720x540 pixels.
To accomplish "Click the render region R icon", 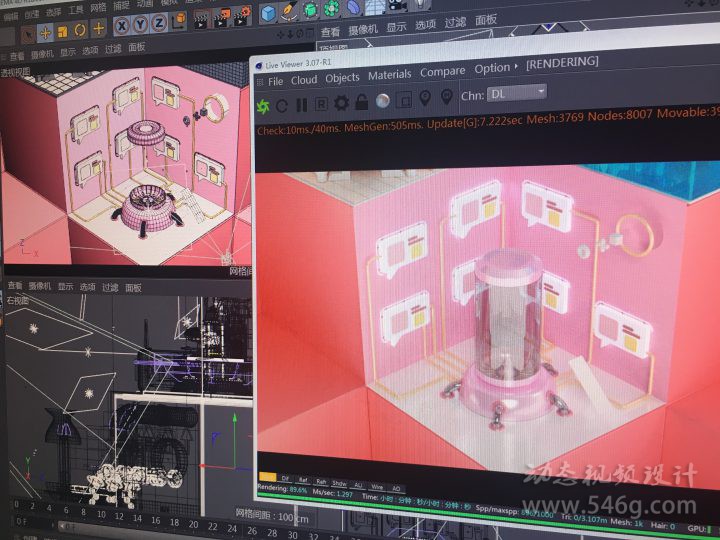I will (x=321, y=104).
